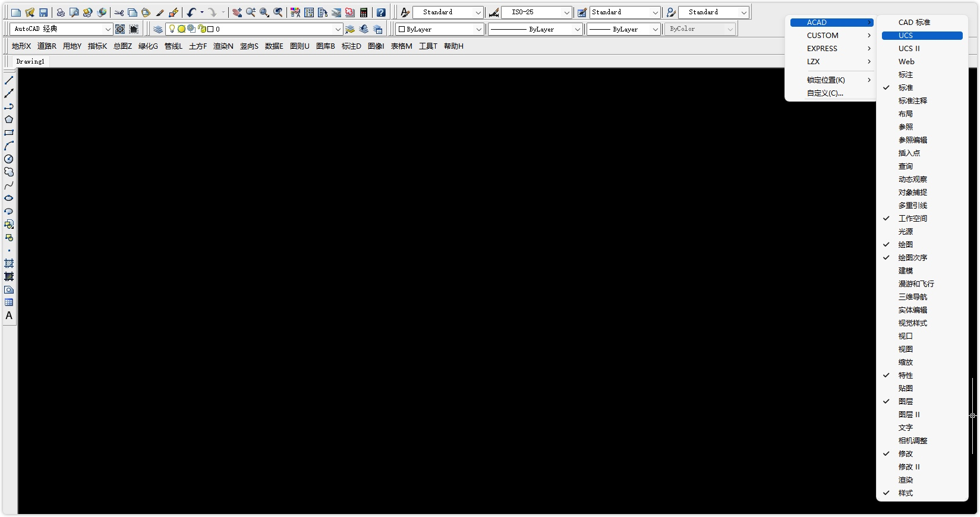This screenshot has height=517, width=980.
Task: Select the Table draw tool
Action: tap(9, 302)
